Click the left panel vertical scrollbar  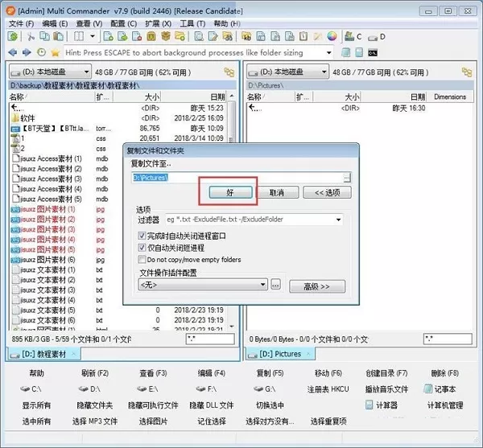pyautogui.click(x=233, y=216)
